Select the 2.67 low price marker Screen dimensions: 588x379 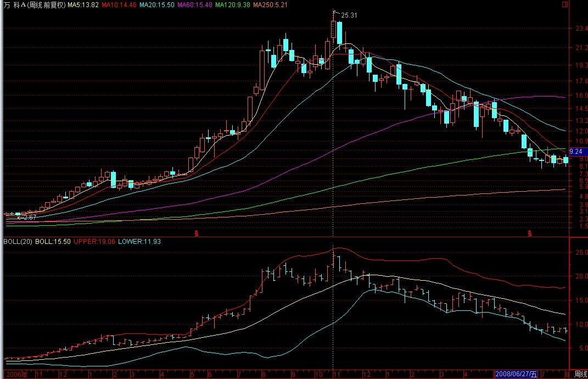[28, 218]
